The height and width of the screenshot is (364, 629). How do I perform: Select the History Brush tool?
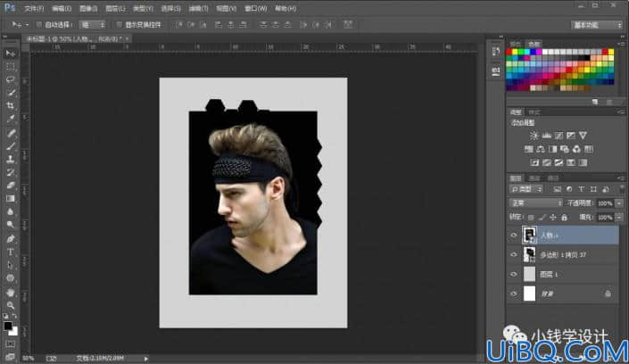coord(11,172)
